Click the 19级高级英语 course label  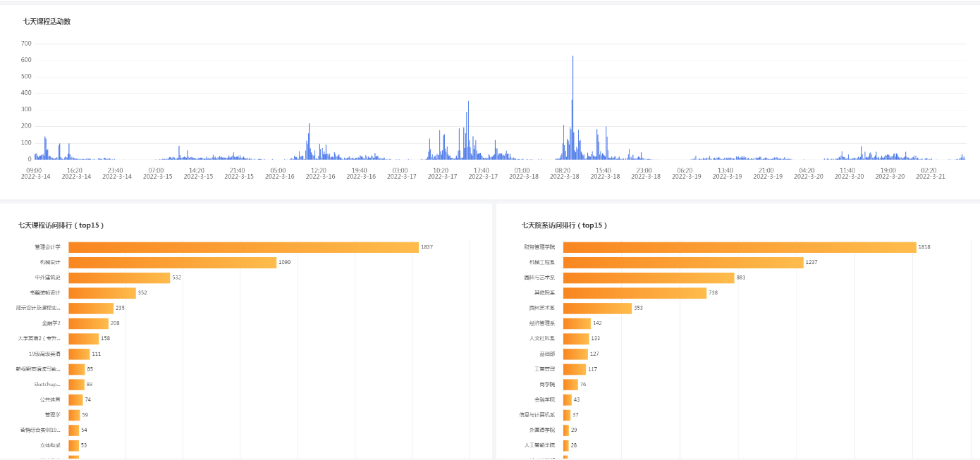click(45, 354)
